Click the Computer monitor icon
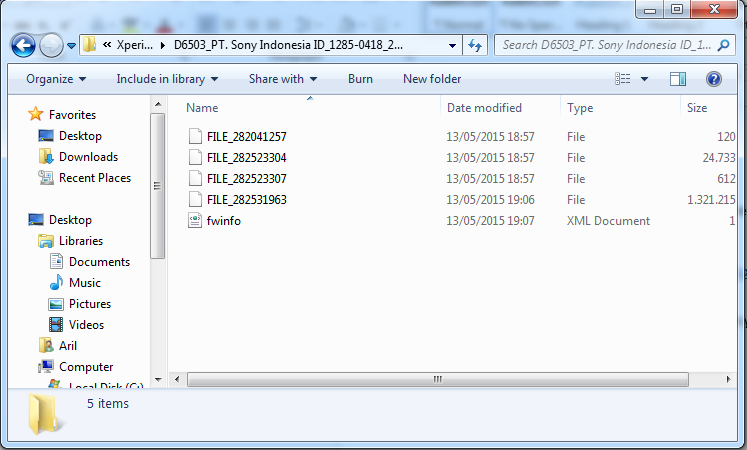The width and height of the screenshot is (747, 450). (x=46, y=366)
